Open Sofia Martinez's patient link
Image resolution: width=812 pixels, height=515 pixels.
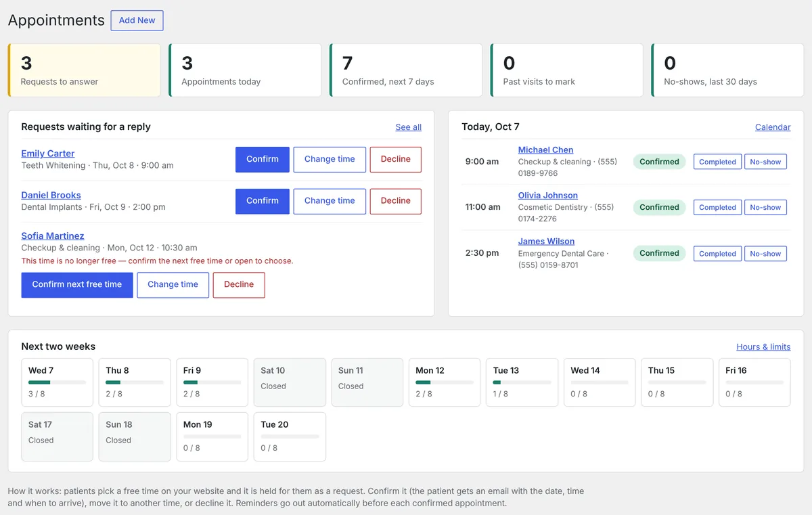click(53, 236)
